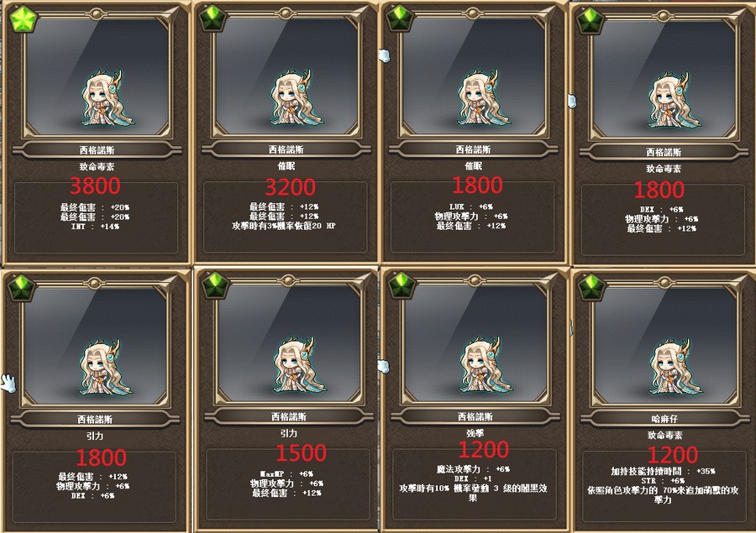
Task: Click the bright green gem on the 3800 card
Action: point(23,18)
